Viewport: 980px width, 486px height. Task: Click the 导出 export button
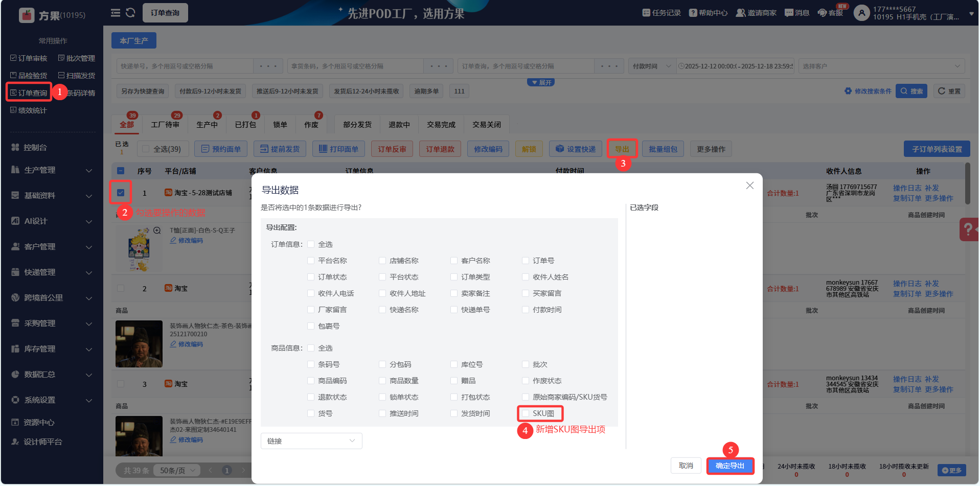[622, 149]
